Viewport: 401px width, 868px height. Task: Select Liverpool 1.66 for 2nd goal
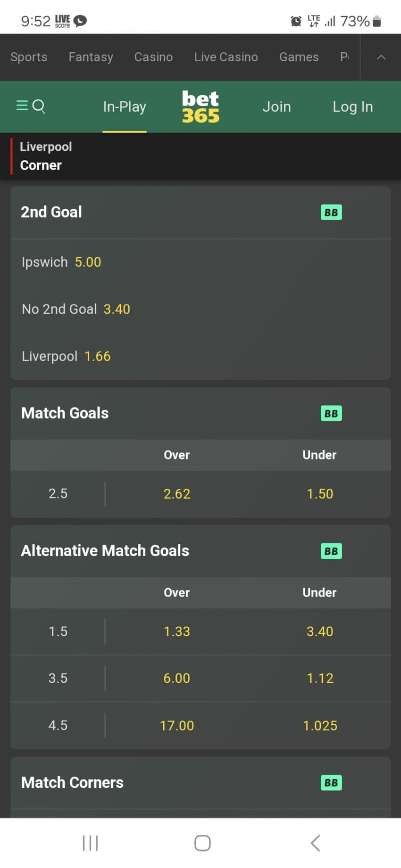point(66,356)
